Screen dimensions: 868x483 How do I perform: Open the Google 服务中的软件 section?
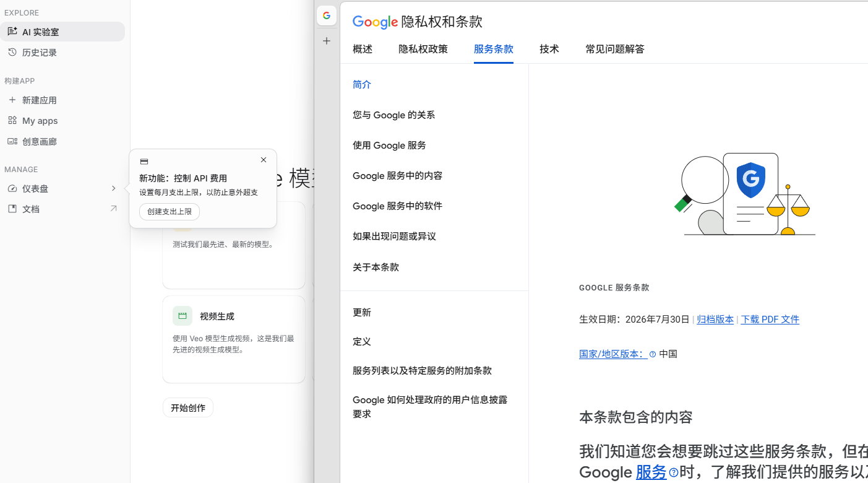click(x=398, y=206)
